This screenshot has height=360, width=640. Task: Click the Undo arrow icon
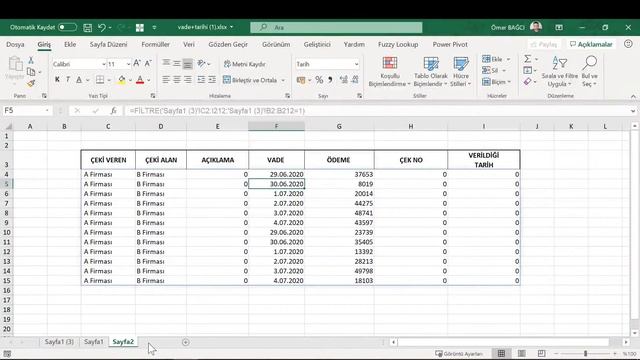(x=102, y=27)
